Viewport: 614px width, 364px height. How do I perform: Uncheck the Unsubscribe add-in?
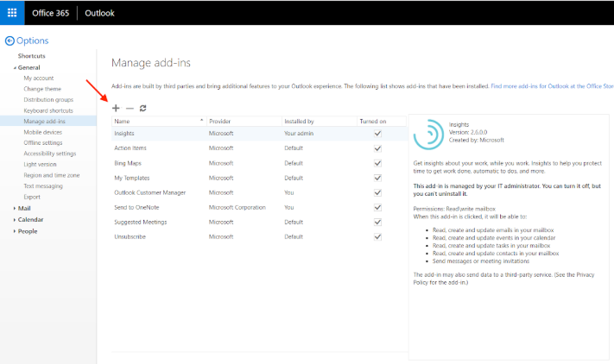[377, 236]
